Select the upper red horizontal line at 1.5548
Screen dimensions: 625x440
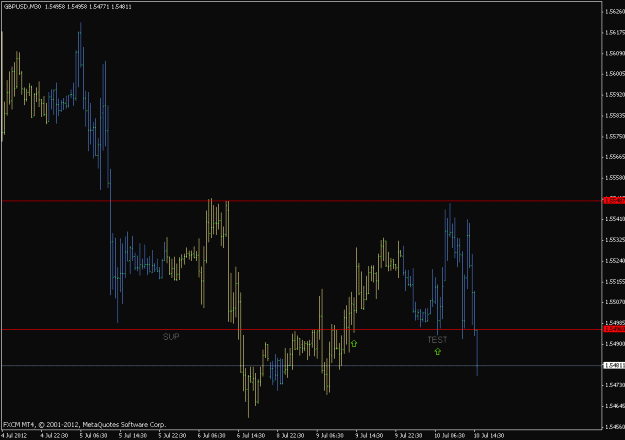(302, 201)
